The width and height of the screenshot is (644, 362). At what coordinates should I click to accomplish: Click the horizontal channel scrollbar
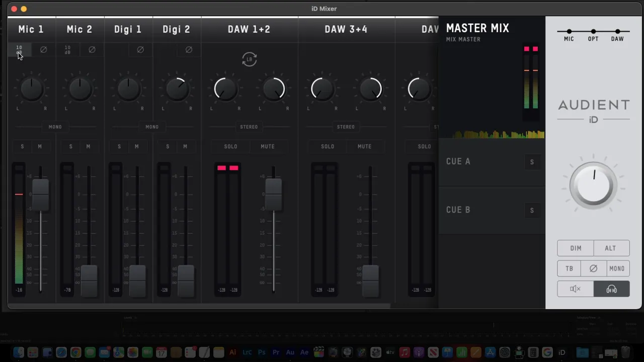coord(199,306)
